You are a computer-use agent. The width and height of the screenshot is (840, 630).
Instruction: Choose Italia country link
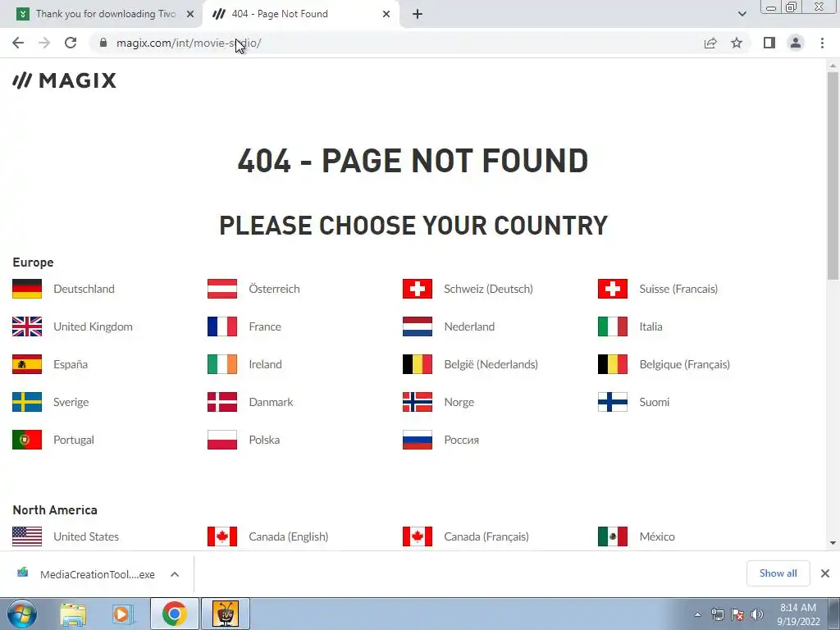click(651, 326)
